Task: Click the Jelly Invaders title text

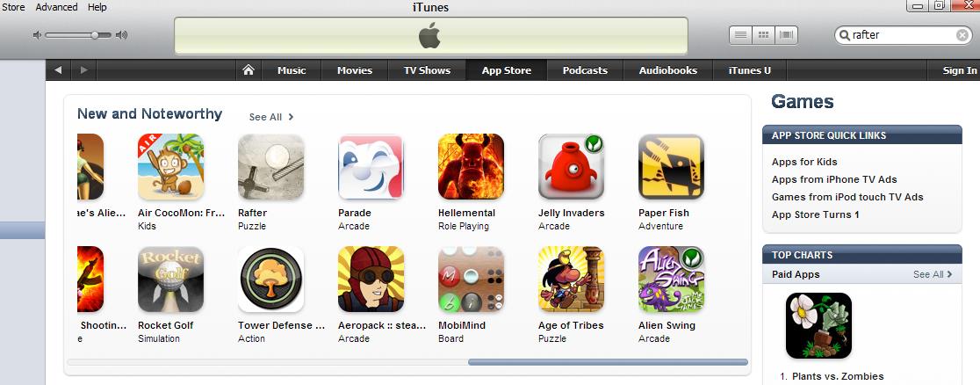Action: 572,213
